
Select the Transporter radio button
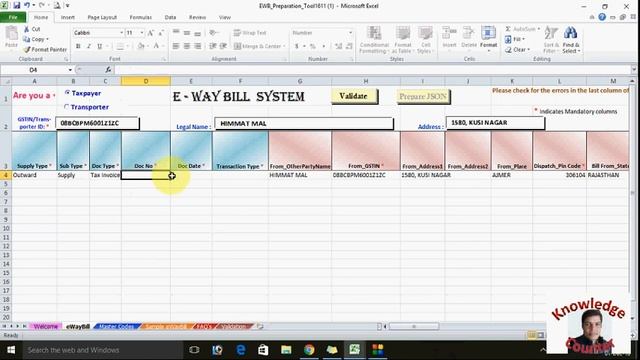[67, 107]
